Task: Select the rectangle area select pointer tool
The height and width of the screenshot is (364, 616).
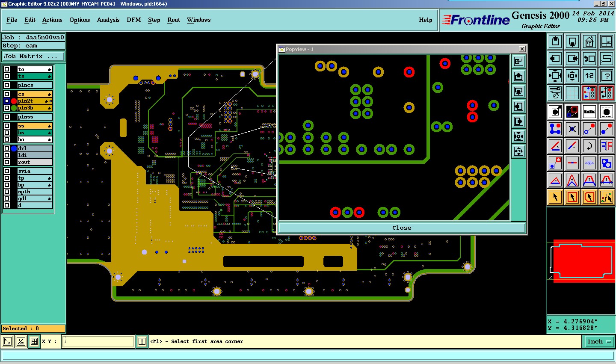Action: (572, 197)
